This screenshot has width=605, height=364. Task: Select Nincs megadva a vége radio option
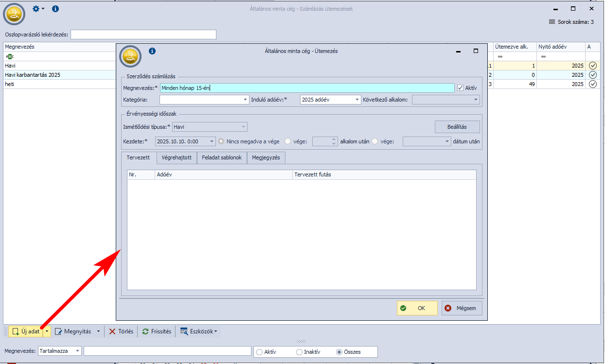click(x=222, y=141)
